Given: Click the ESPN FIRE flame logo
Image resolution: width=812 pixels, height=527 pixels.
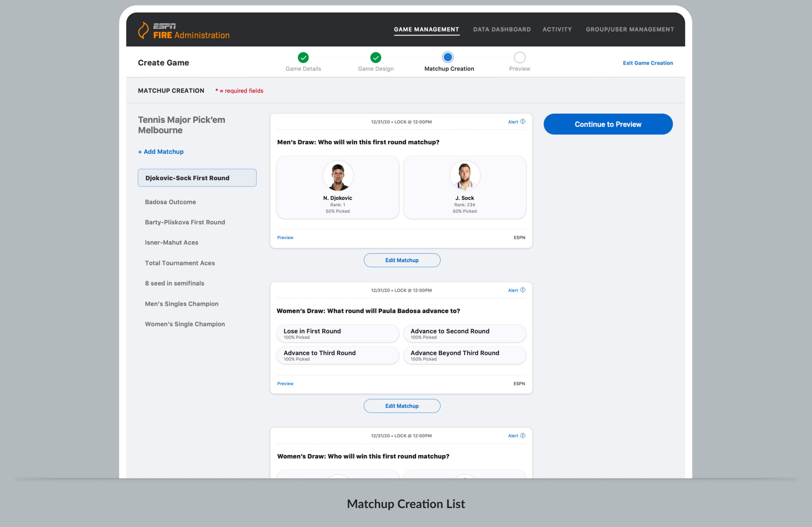Looking at the screenshot, I should [x=143, y=30].
